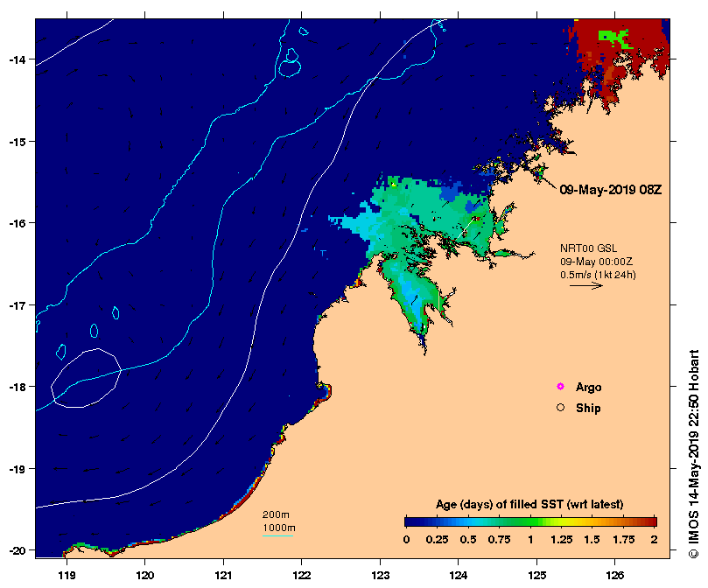Click the IMOS copyright text on the right edge

point(694,453)
